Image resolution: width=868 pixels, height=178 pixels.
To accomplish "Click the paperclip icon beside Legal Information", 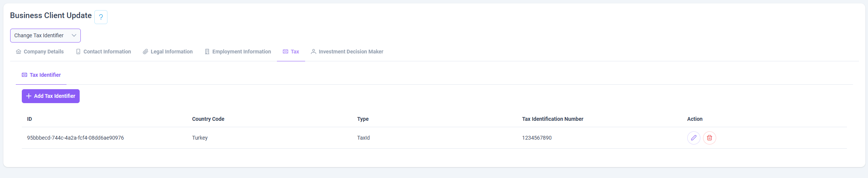I will 145,52.
